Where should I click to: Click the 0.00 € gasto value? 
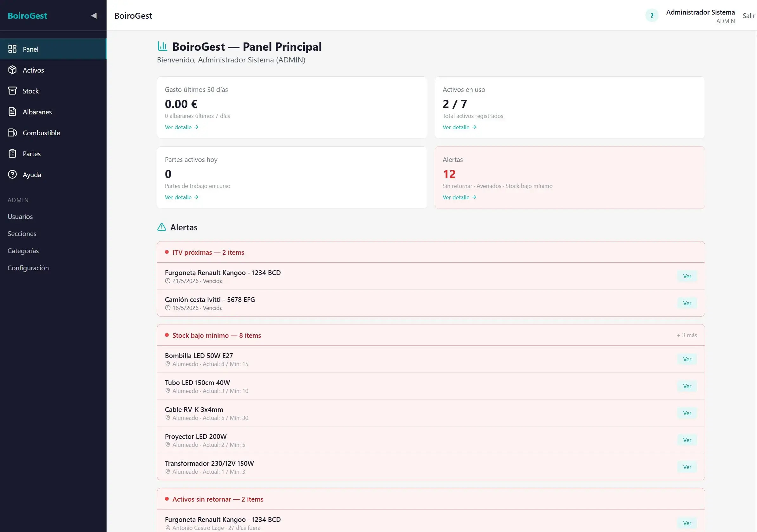pos(181,104)
